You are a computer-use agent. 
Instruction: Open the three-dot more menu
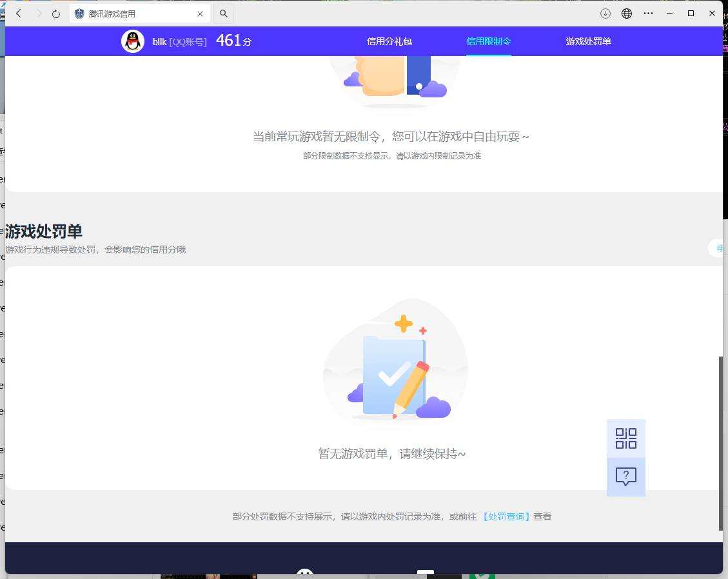coord(648,14)
